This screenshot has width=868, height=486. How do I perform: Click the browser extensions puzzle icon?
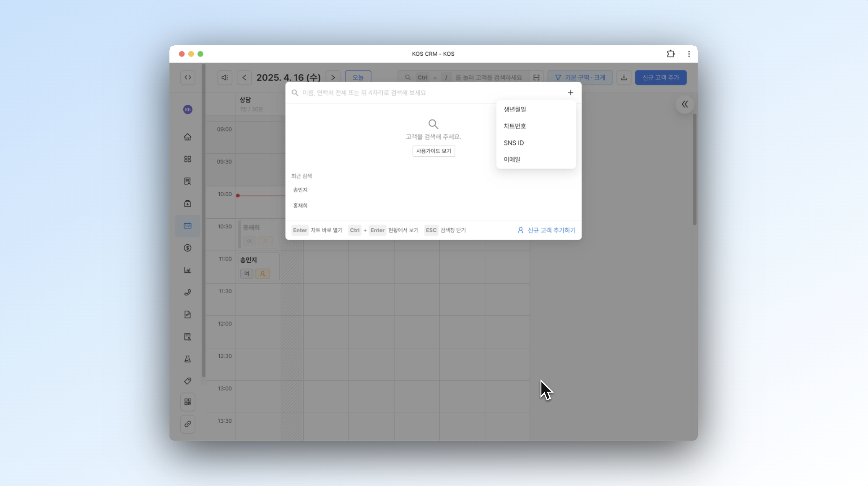click(670, 54)
